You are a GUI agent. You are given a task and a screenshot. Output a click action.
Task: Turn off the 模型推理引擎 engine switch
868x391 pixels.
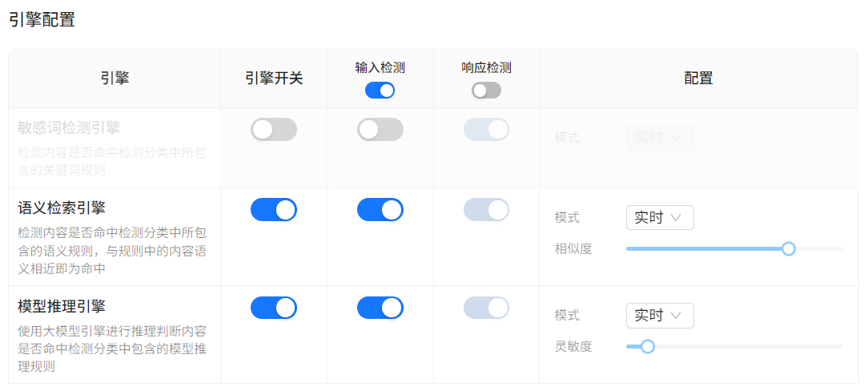pos(274,308)
